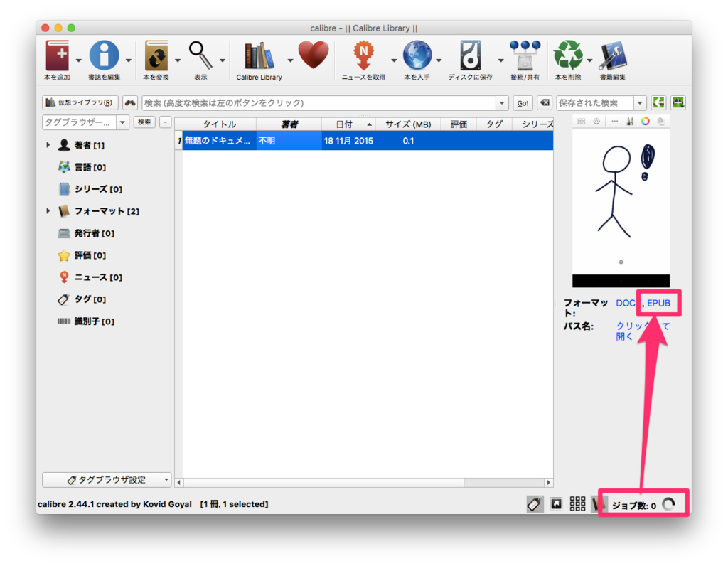The width and height of the screenshot is (728, 566).
Task: Open the search history dropdown arrow
Action: 502,103
